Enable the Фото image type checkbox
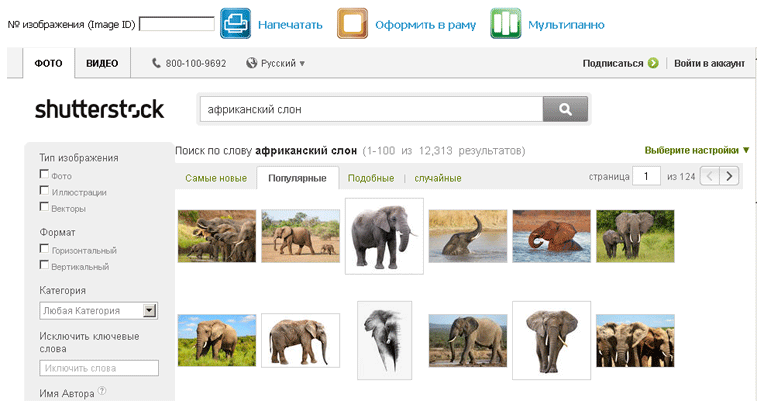This screenshot has width=757, height=401. [44, 174]
